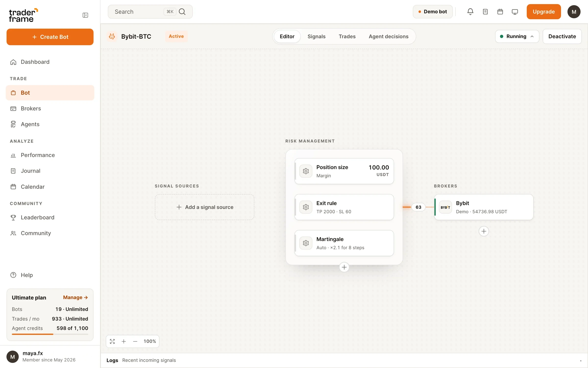Open Position size settings gear
The width and height of the screenshot is (588, 368).
306,171
